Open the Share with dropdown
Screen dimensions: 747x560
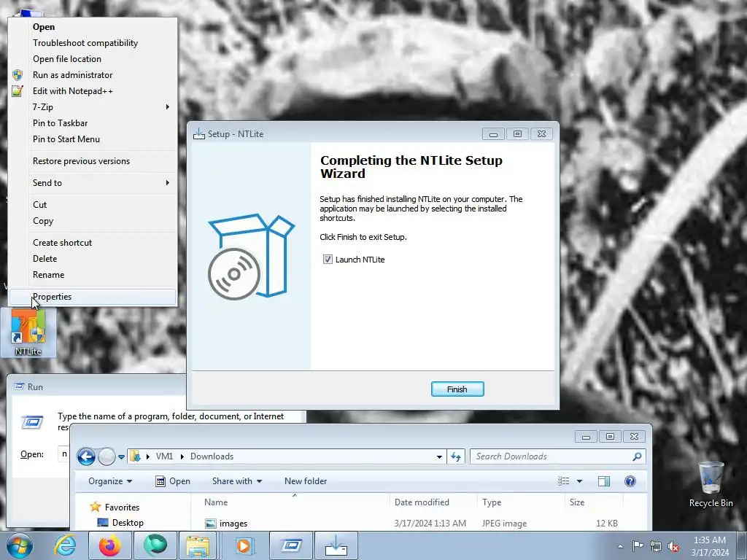click(x=237, y=481)
